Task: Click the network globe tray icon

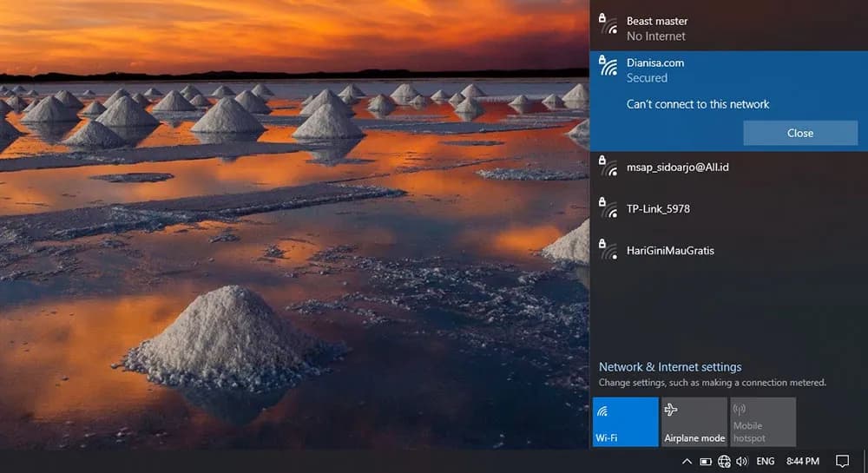Action: pyautogui.click(x=724, y=461)
